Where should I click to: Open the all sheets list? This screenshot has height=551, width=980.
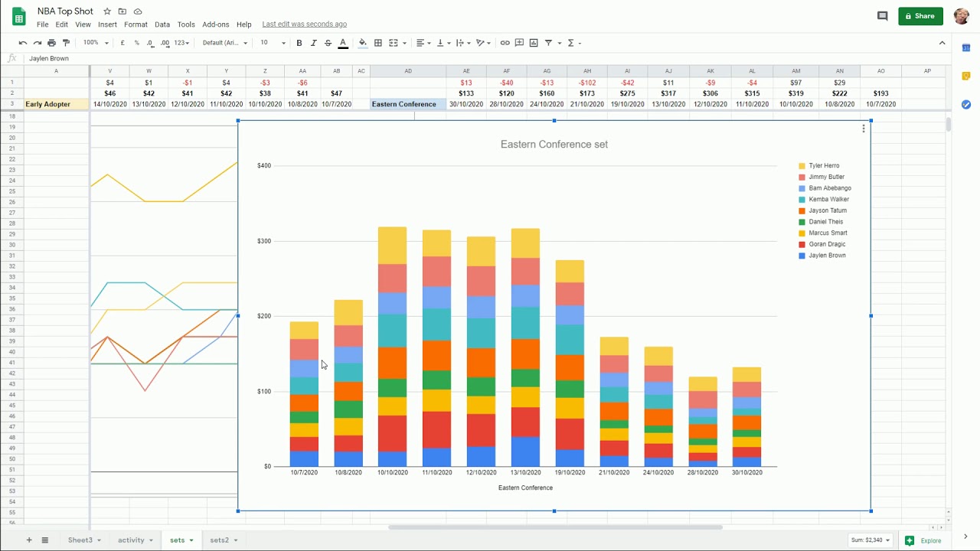point(45,540)
